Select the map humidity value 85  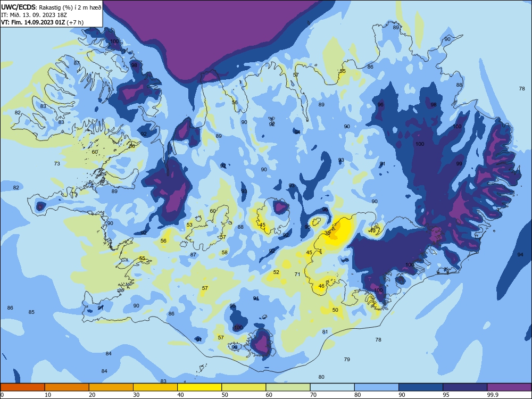(31, 312)
